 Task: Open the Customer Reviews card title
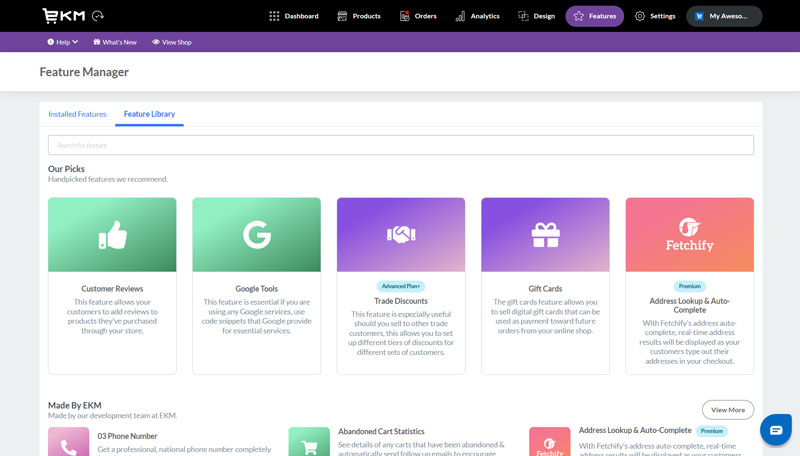[112, 289]
